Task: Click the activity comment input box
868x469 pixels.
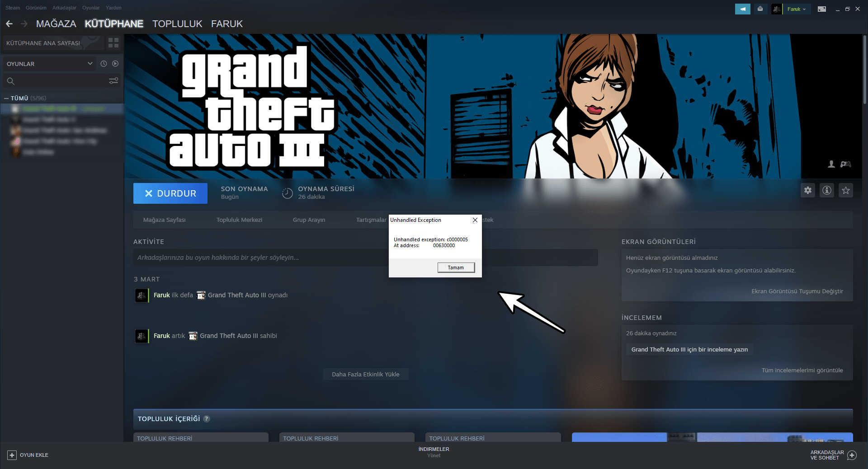Action: [365, 258]
